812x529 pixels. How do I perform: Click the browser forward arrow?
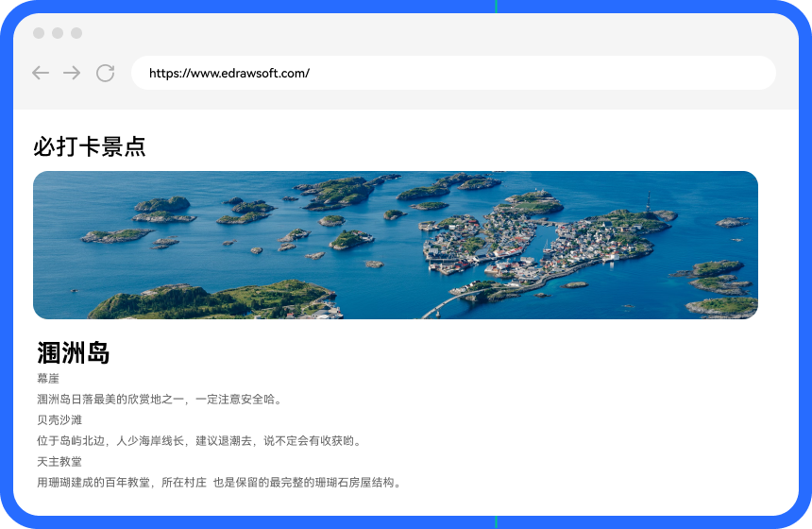(x=72, y=73)
